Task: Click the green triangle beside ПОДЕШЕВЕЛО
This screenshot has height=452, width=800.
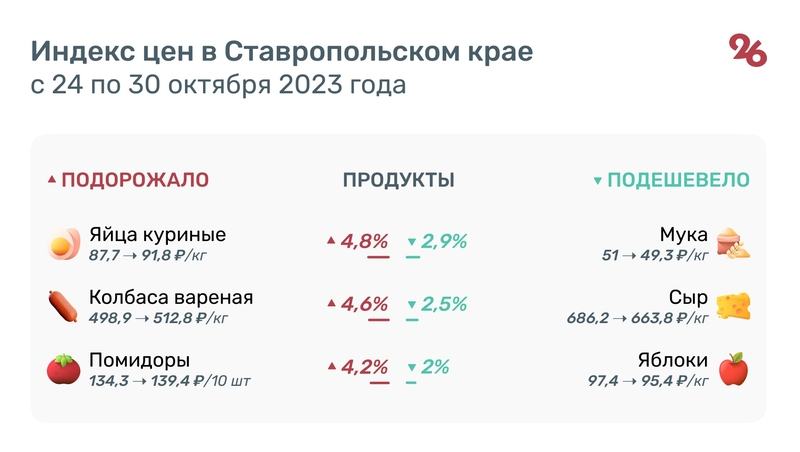Action: [x=598, y=181]
